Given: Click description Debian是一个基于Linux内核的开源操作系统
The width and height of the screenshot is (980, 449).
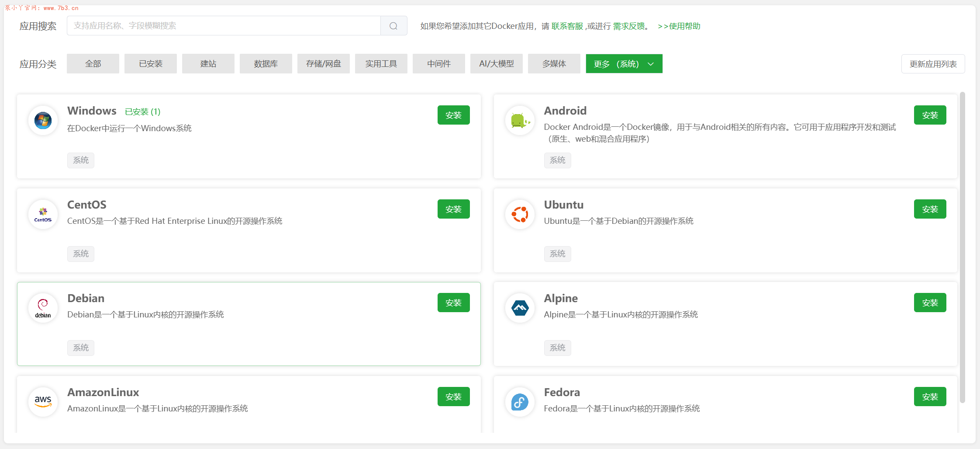Looking at the screenshot, I should pyautogui.click(x=145, y=314).
